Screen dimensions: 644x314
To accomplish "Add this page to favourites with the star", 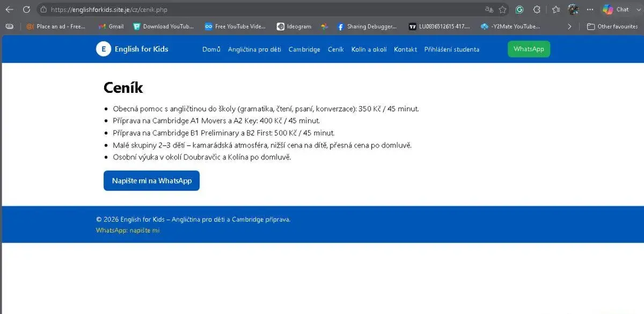I will (x=502, y=9).
